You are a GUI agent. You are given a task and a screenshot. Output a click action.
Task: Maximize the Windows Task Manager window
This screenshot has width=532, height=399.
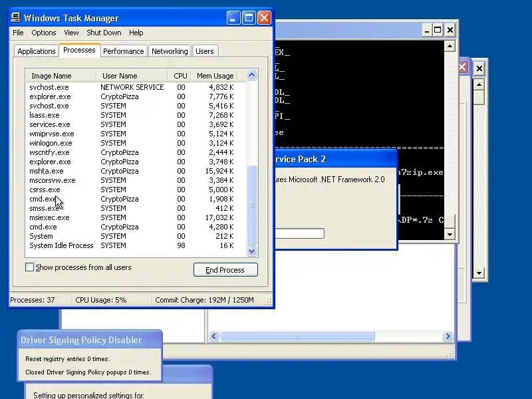pyautogui.click(x=249, y=18)
